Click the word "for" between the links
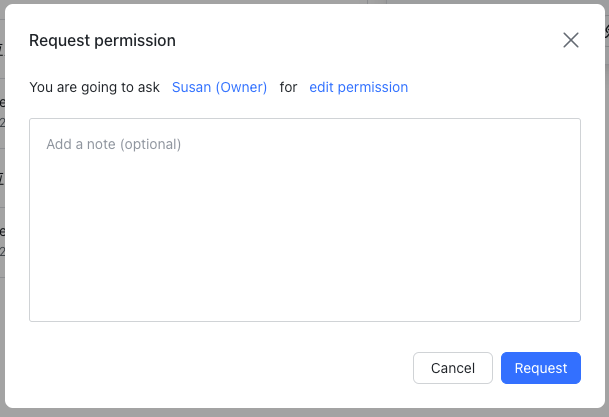This screenshot has width=609, height=417. tap(288, 87)
